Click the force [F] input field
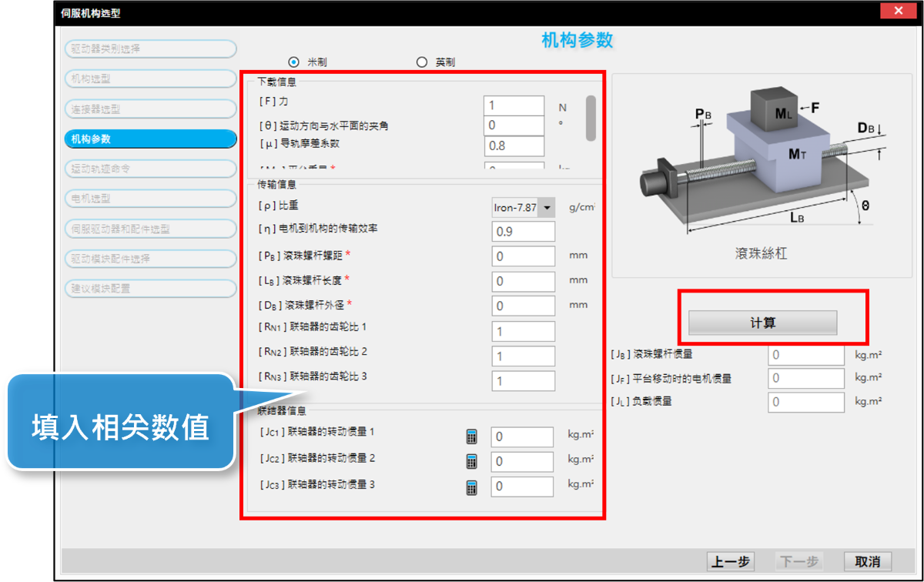 point(514,106)
